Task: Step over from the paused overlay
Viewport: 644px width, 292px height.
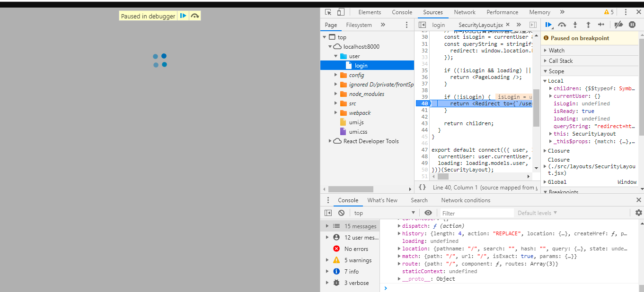Action: (x=195, y=16)
